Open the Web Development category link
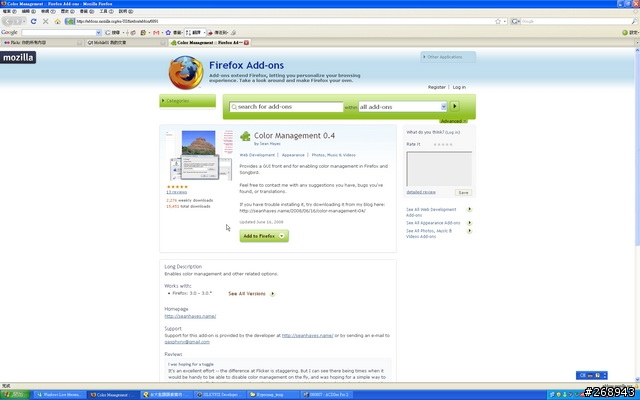Screen dimensions: 640x400 (257, 155)
